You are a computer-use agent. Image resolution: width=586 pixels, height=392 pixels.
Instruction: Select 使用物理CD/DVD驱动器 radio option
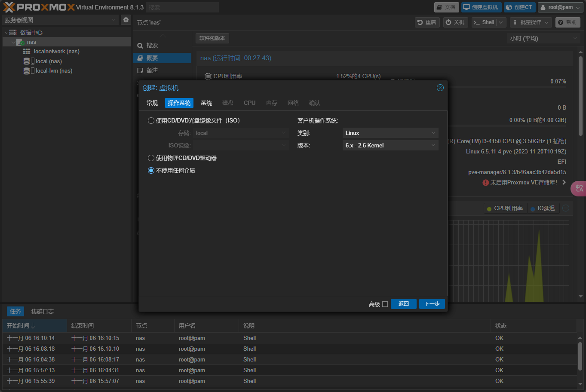151,158
